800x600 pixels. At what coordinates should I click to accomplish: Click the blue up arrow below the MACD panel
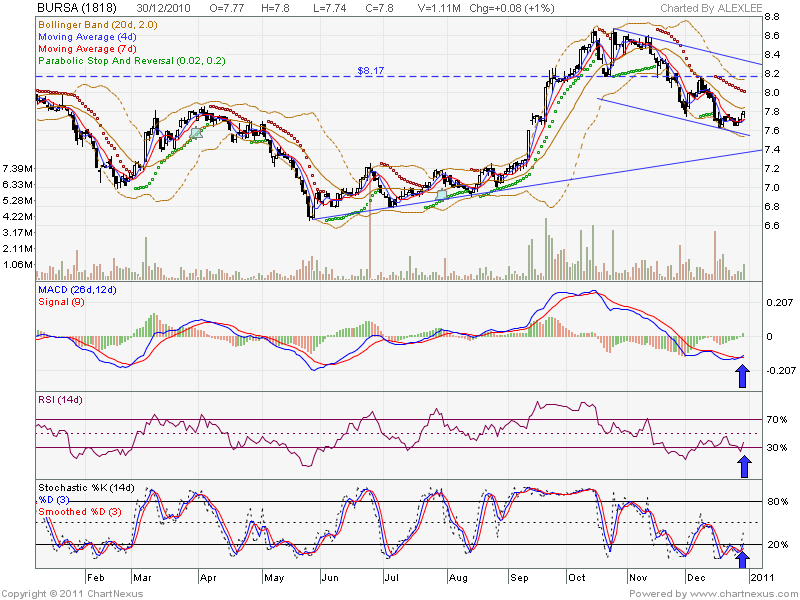tap(742, 375)
